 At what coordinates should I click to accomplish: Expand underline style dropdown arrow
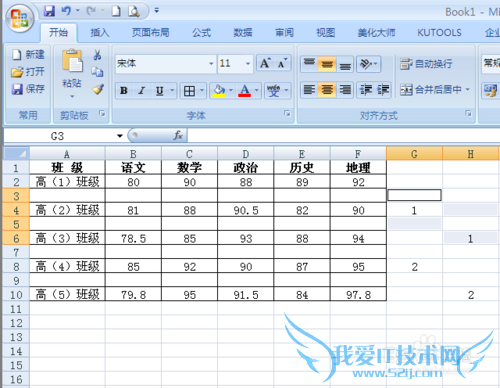(172, 90)
